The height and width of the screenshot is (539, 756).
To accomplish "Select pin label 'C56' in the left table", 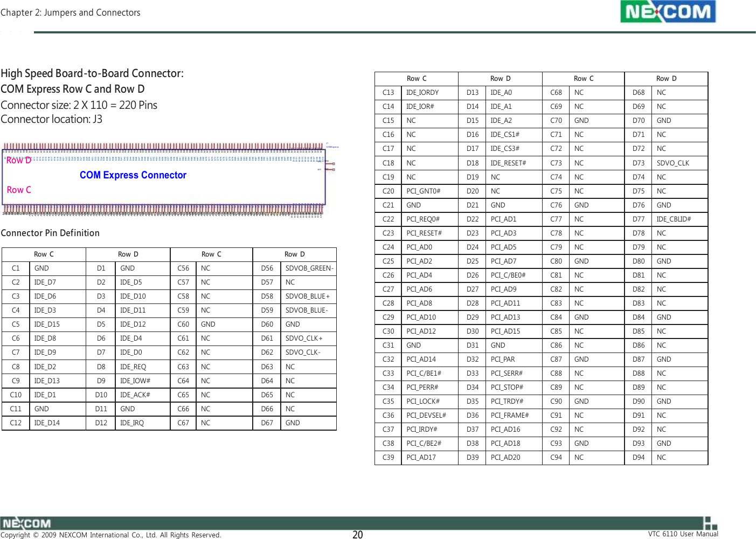I will 183,268.
